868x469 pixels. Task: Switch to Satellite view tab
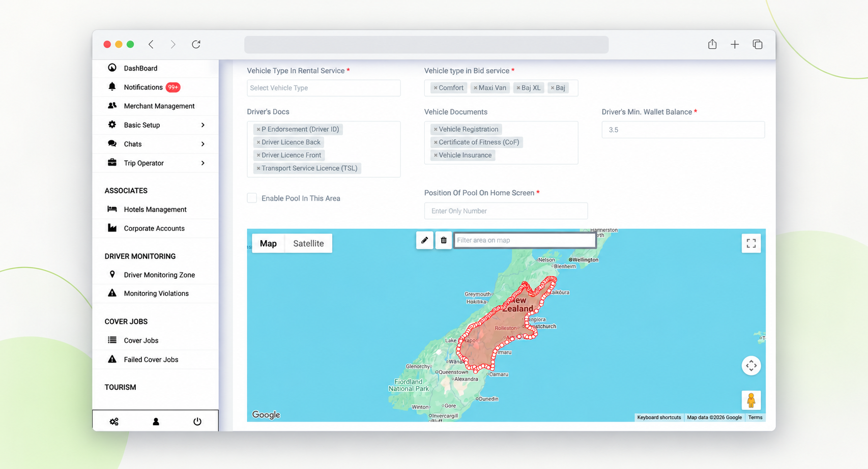(308, 243)
